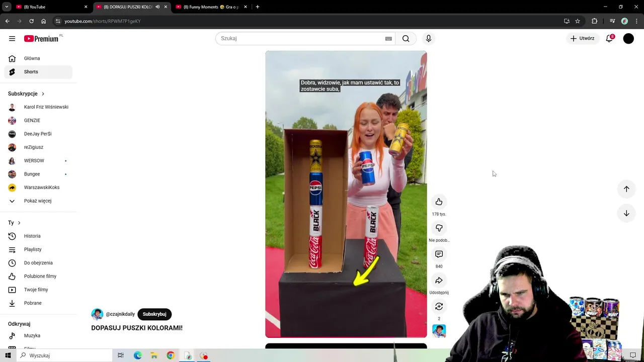Click the Short video player to pause
The image size is (644, 362).
pyautogui.click(x=346, y=194)
